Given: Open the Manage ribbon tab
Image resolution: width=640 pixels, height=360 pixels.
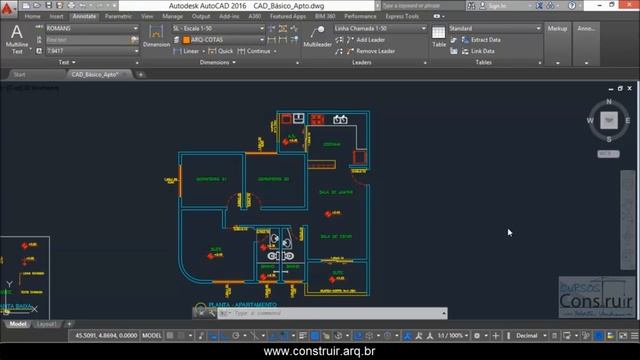Looking at the screenshot, I should click(172, 16).
